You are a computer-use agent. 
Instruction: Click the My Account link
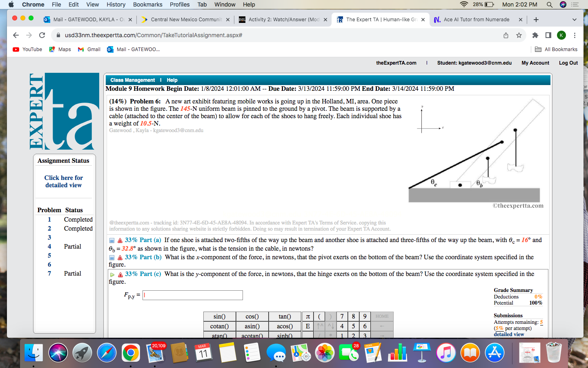click(x=535, y=63)
